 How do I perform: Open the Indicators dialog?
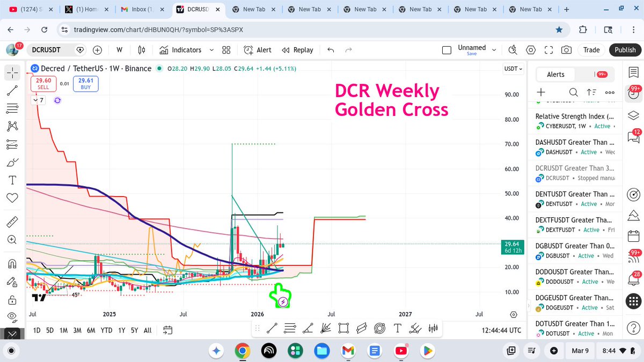(x=180, y=50)
